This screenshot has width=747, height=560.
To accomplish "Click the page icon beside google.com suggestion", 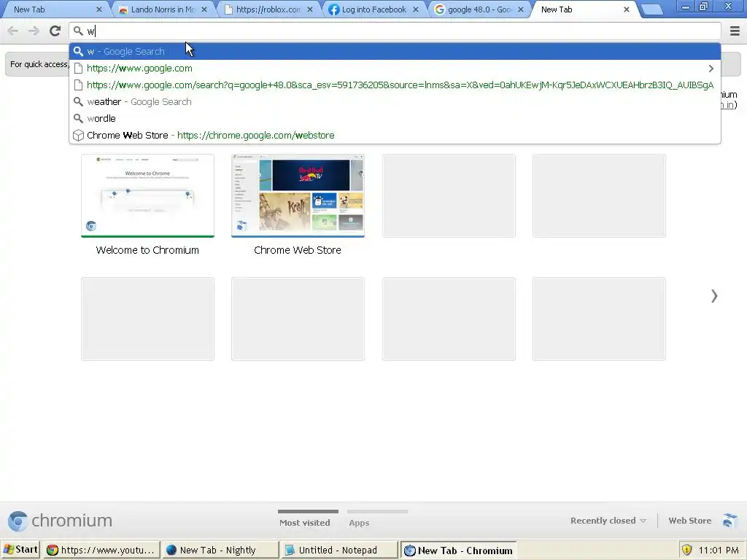I will click(x=78, y=69).
